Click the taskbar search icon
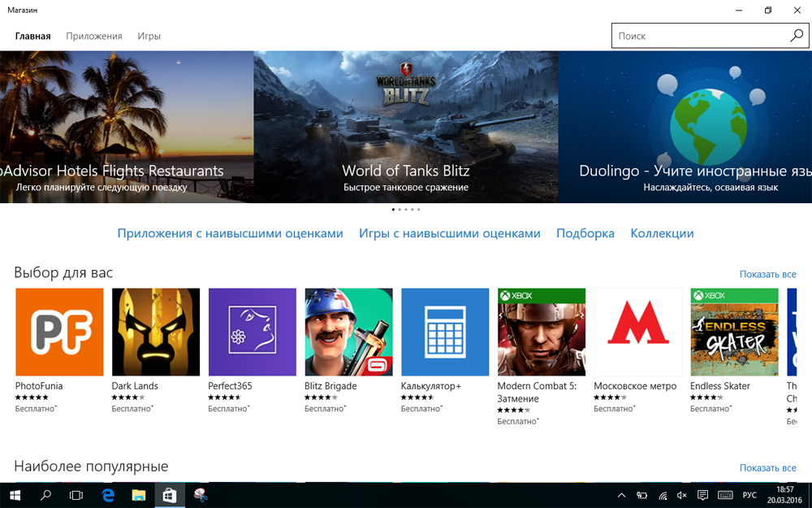The width and height of the screenshot is (812, 508). point(45,496)
